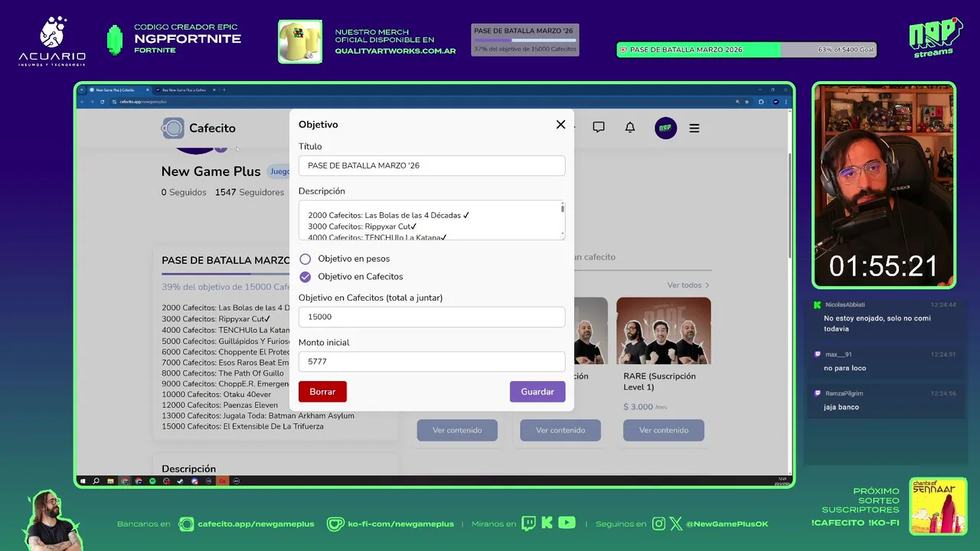Click the New Game Plus profile name
Image resolution: width=980 pixels, height=551 pixels.
click(x=211, y=171)
